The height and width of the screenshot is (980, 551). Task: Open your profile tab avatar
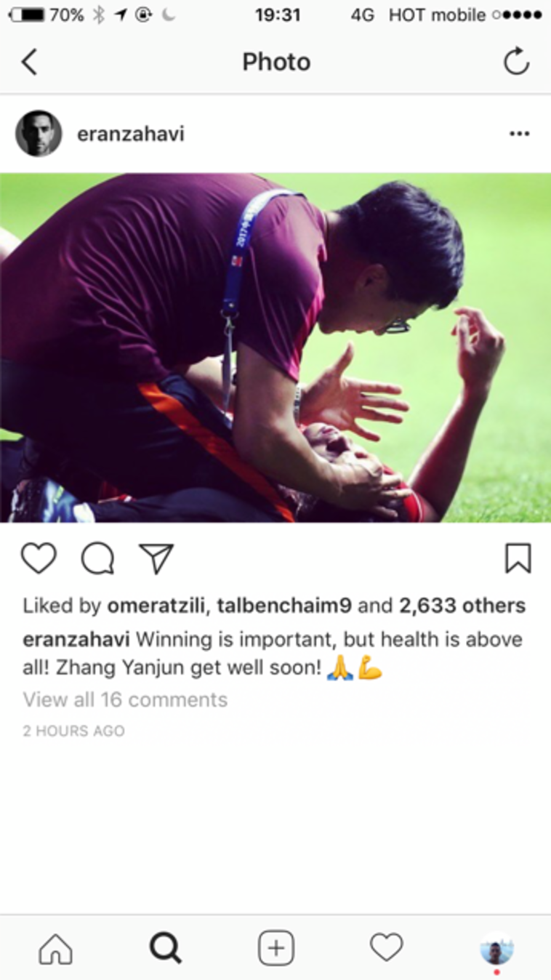point(496,949)
